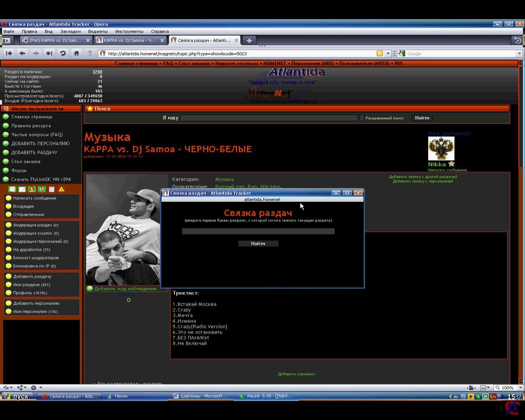Open a new tab with the plus button
This screenshot has width=525, height=420.
249,40
